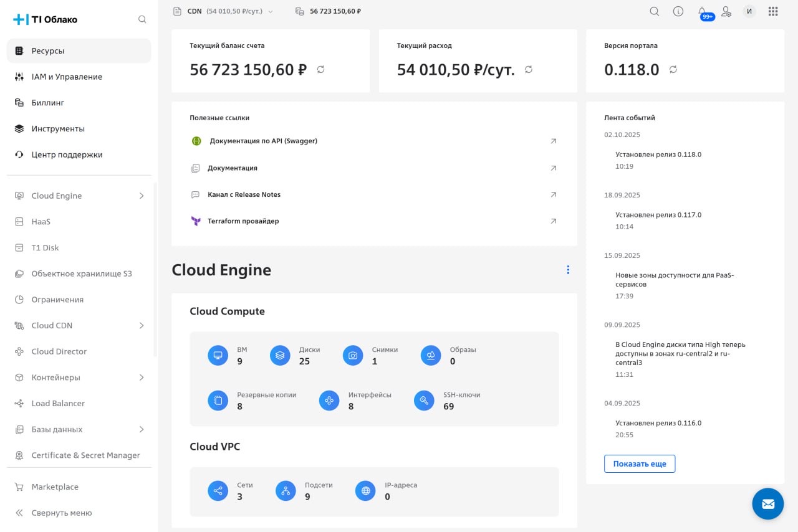Open Cloud Engine three-dot options menu
Viewport: 798px width, 532px height.
567,270
